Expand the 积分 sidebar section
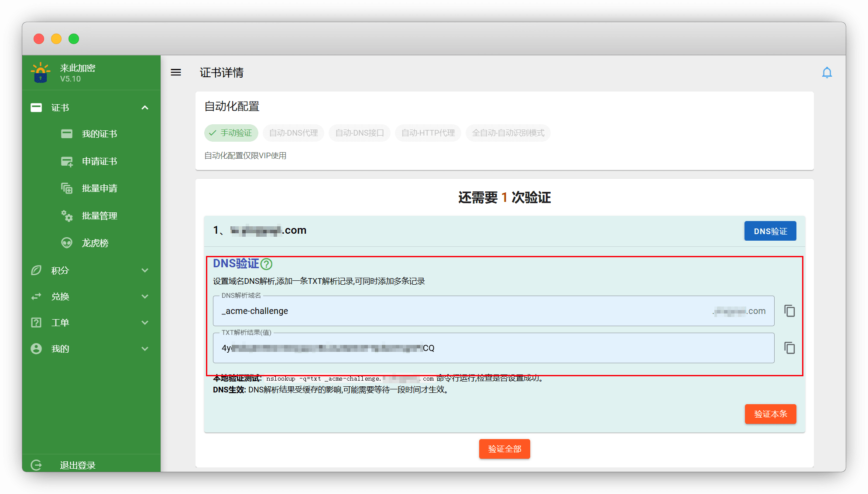 (145, 270)
